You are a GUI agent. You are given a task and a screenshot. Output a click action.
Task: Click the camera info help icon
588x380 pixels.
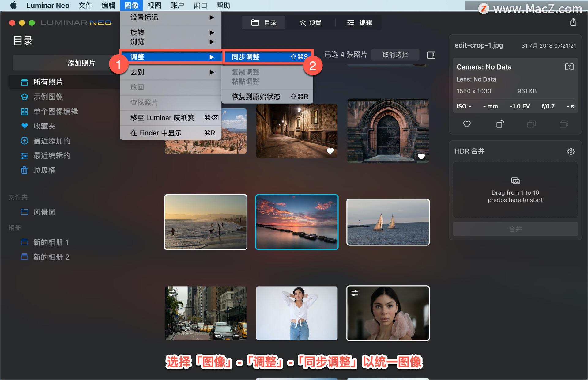coord(569,67)
